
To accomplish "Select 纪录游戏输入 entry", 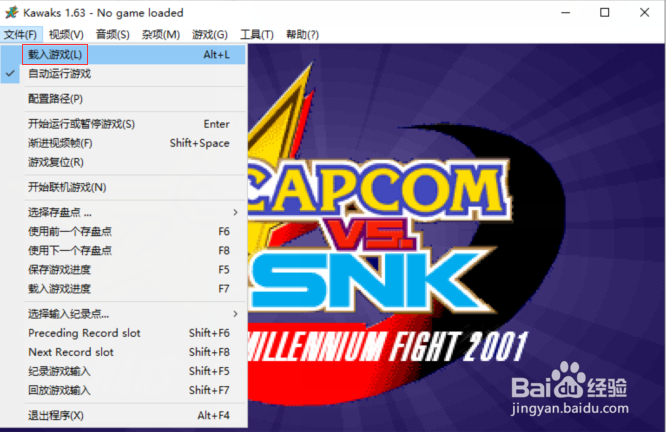I will pyautogui.click(x=123, y=371).
